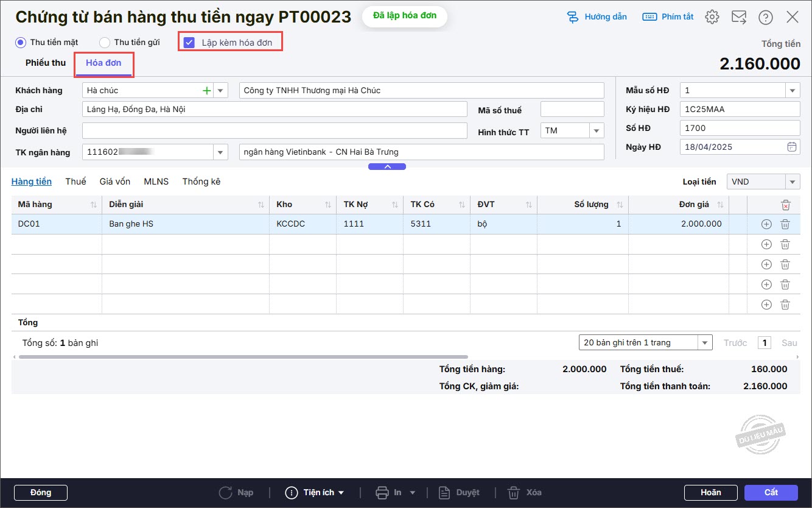Select the Thu tiền gửi radio button
812x508 pixels.
(x=105, y=43)
